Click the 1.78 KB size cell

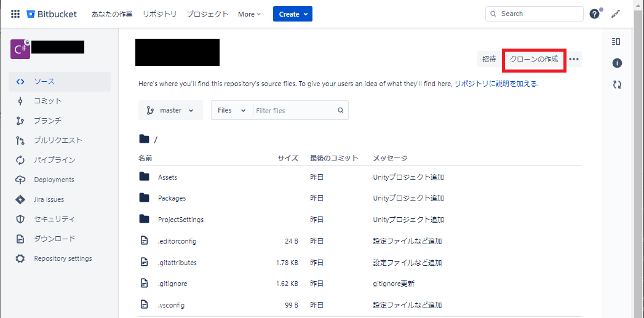tap(287, 263)
